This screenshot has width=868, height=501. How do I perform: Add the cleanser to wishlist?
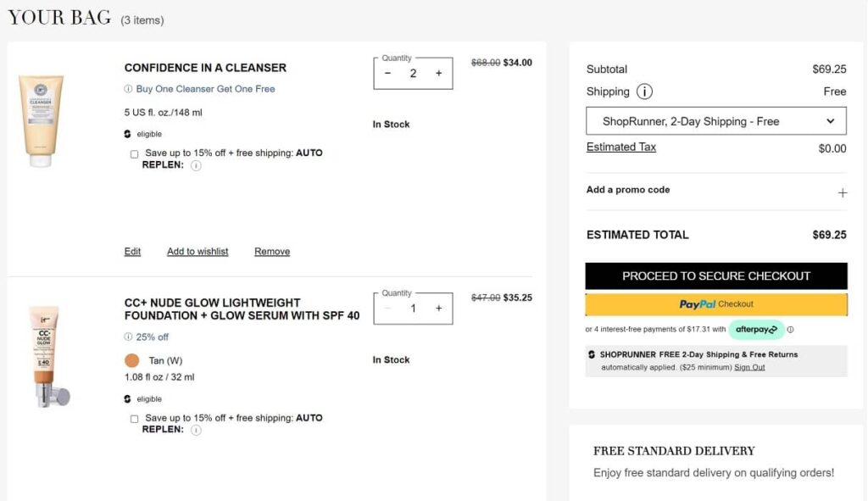(x=198, y=252)
